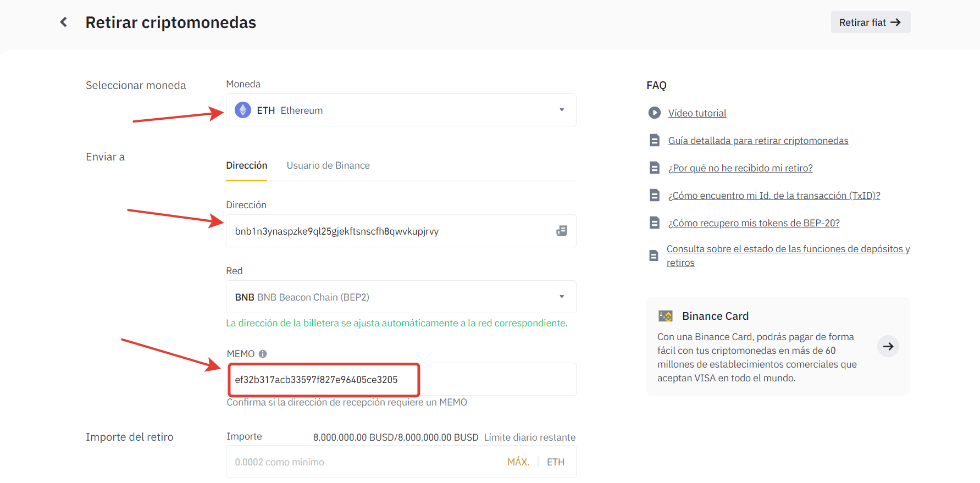Click document icon beside BEP-20 tokens link
Viewport: 980px width, 483px height.
coord(654,223)
